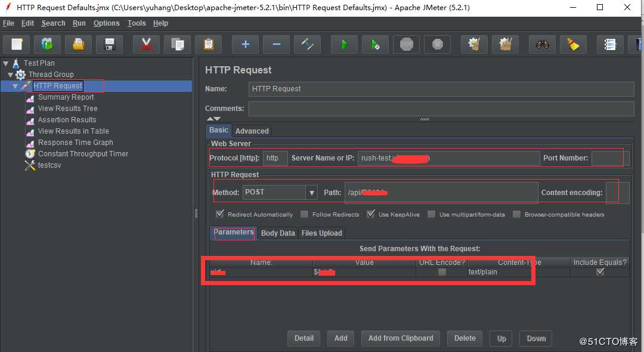This screenshot has height=352, width=644.
Task: Toggle Use KeepAlive checkbox
Action: [x=371, y=214]
